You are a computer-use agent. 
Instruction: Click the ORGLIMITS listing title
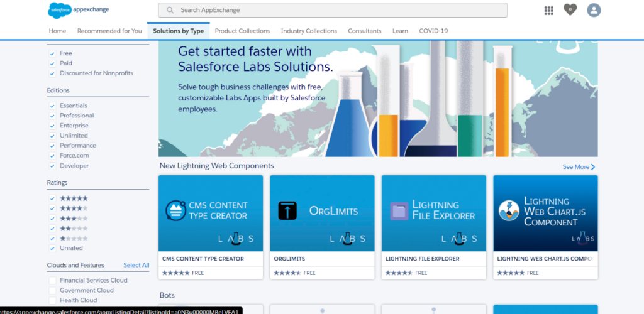pyautogui.click(x=289, y=259)
